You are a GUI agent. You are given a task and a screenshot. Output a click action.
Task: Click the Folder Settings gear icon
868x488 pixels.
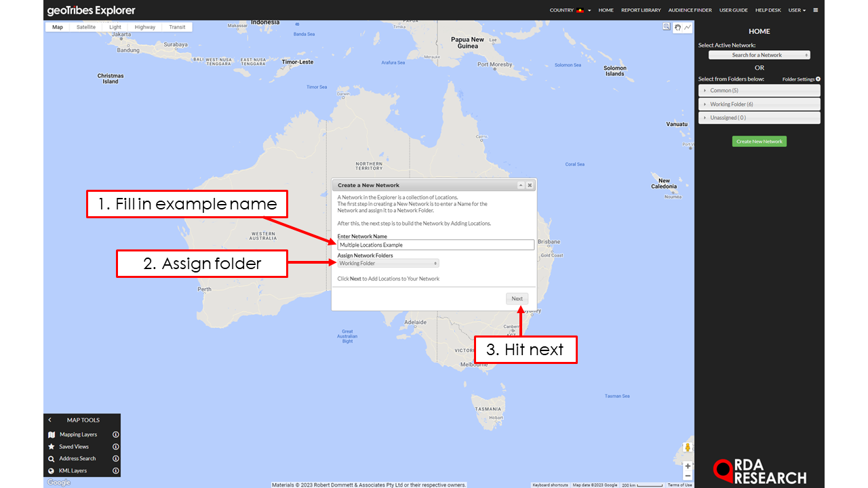click(x=818, y=79)
